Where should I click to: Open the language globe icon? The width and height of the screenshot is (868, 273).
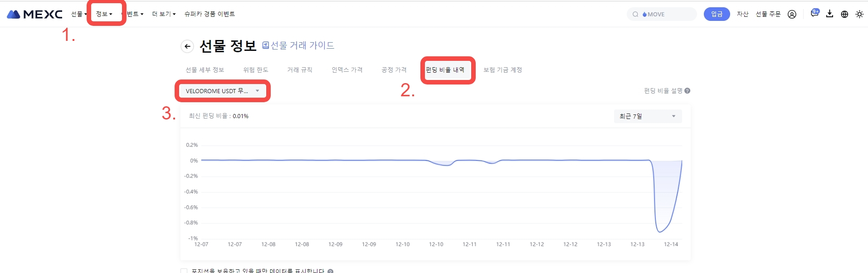tap(844, 14)
